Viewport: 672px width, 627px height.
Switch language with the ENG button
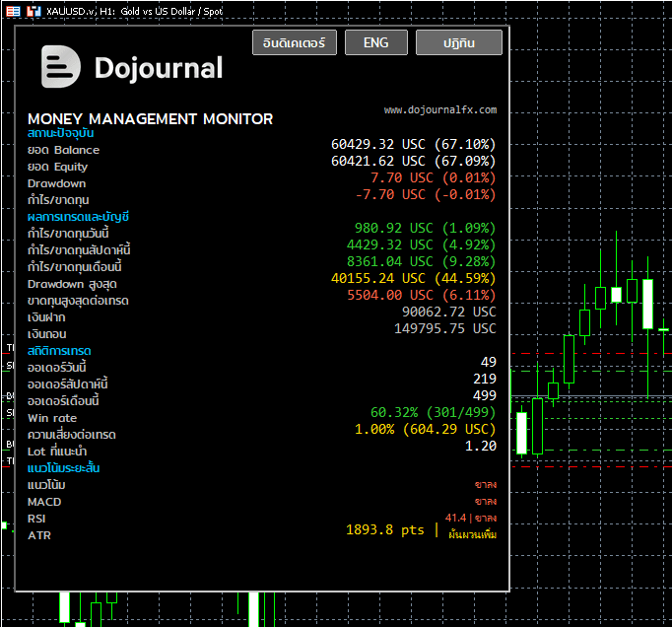375,42
